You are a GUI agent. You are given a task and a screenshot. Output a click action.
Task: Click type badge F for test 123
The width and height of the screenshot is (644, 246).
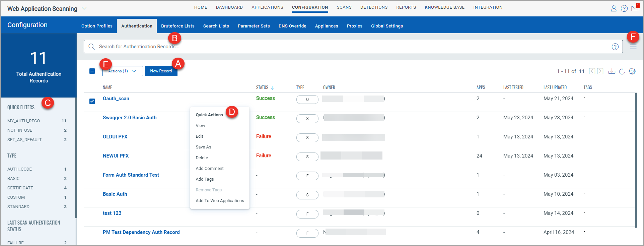point(307,214)
